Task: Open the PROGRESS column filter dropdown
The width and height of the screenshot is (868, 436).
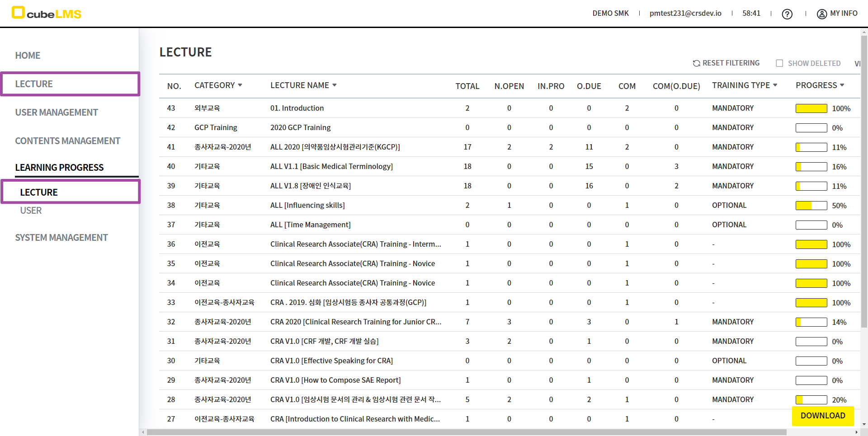Action: 842,85
